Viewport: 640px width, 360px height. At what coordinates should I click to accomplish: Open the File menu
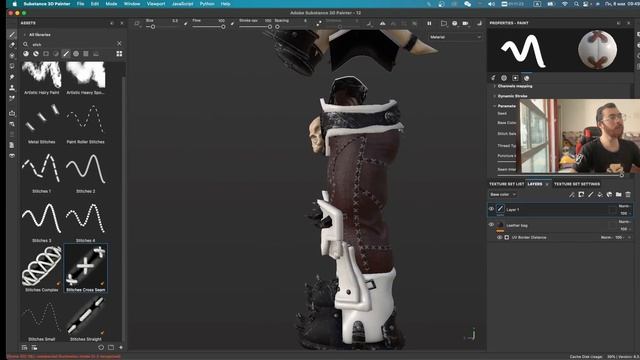coord(80,4)
